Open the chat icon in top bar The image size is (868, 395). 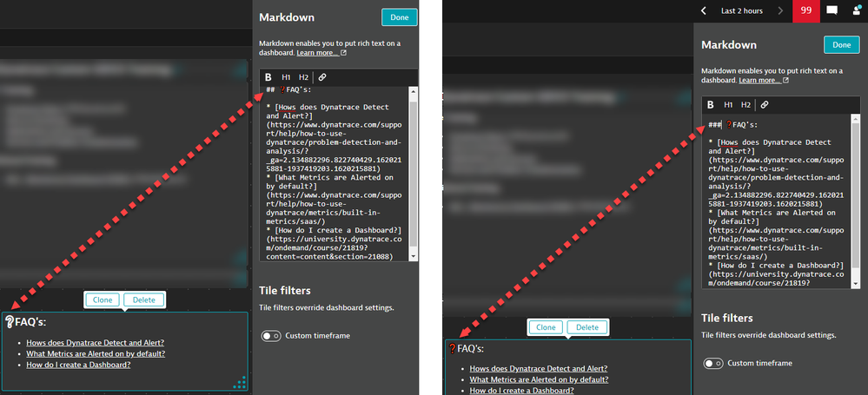[x=832, y=10]
